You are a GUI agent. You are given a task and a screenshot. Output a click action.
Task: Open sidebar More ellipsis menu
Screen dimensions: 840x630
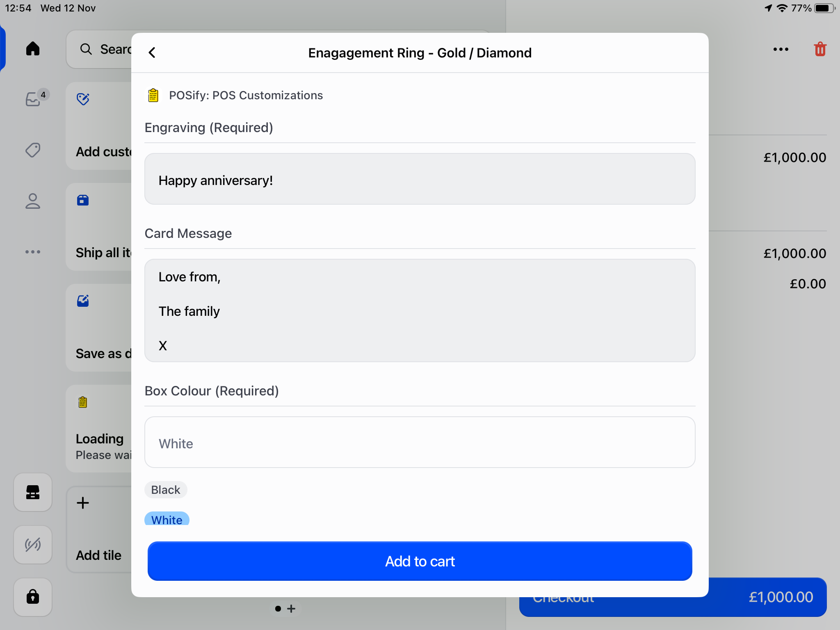[x=33, y=252]
